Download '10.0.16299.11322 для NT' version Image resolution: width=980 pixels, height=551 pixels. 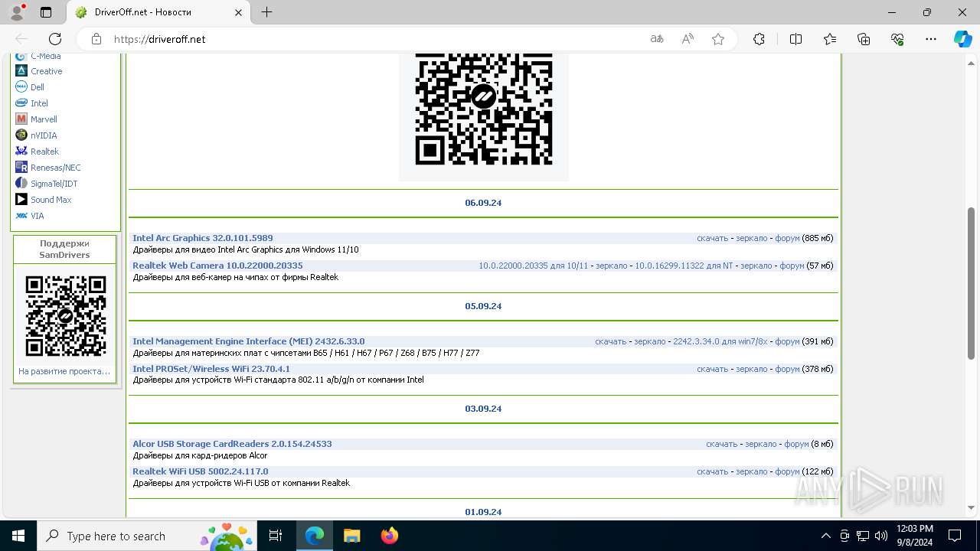coord(684,266)
